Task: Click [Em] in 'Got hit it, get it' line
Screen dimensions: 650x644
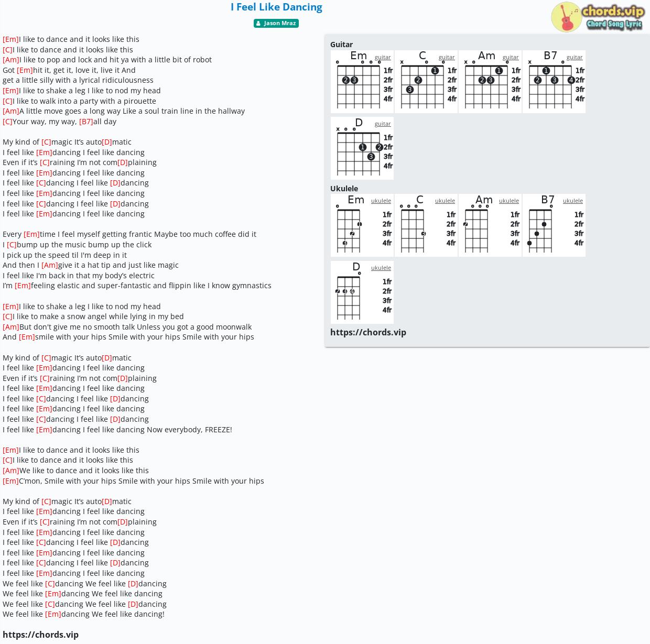Action: [25, 70]
